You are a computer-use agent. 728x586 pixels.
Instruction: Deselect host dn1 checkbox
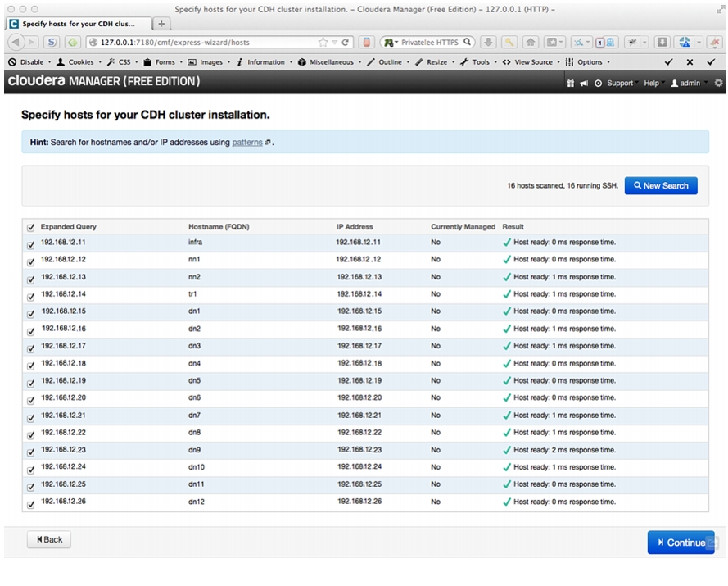click(x=30, y=314)
